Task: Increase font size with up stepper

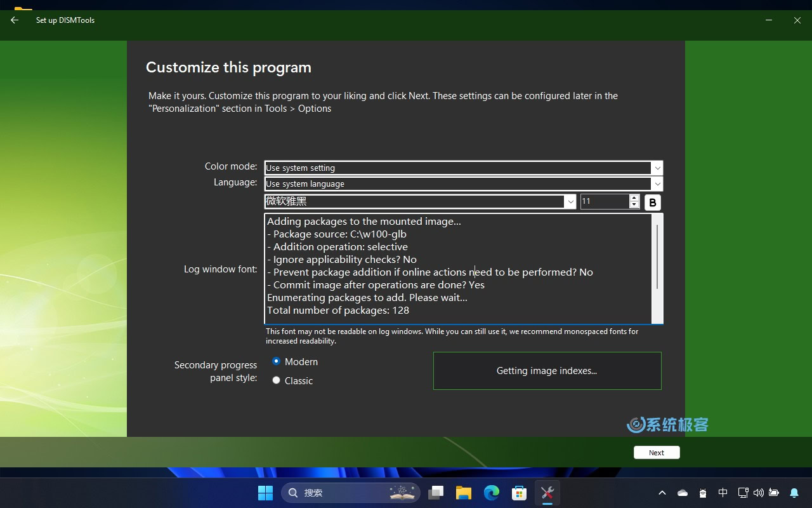Action: pyautogui.click(x=634, y=198)
